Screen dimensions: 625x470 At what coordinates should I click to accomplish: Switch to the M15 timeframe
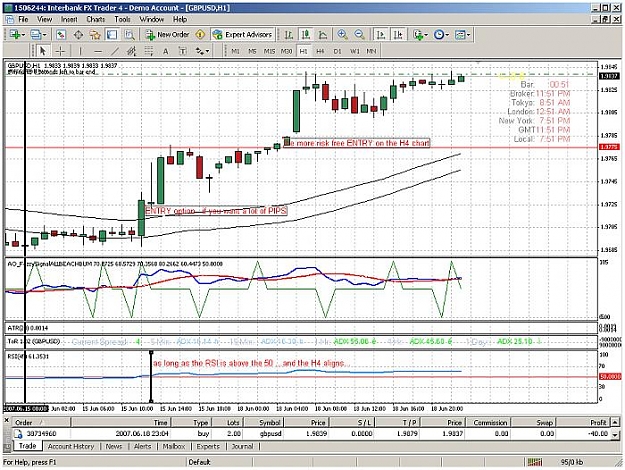[269, 51]
